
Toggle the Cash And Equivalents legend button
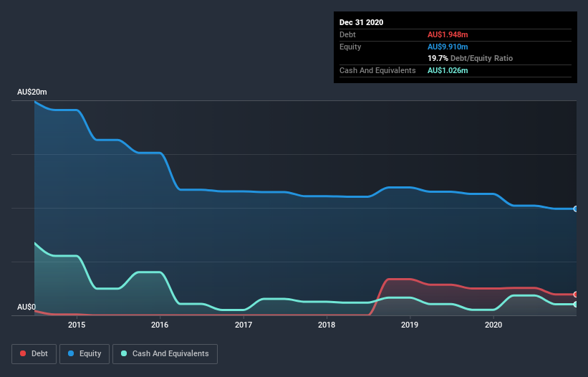(165, 354)
